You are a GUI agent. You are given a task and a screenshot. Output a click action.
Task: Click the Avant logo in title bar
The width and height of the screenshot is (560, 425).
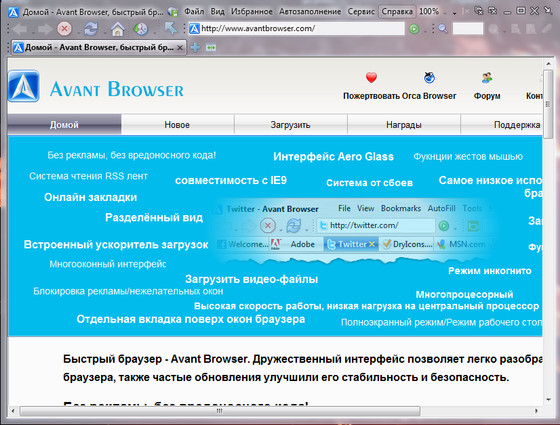13,12
